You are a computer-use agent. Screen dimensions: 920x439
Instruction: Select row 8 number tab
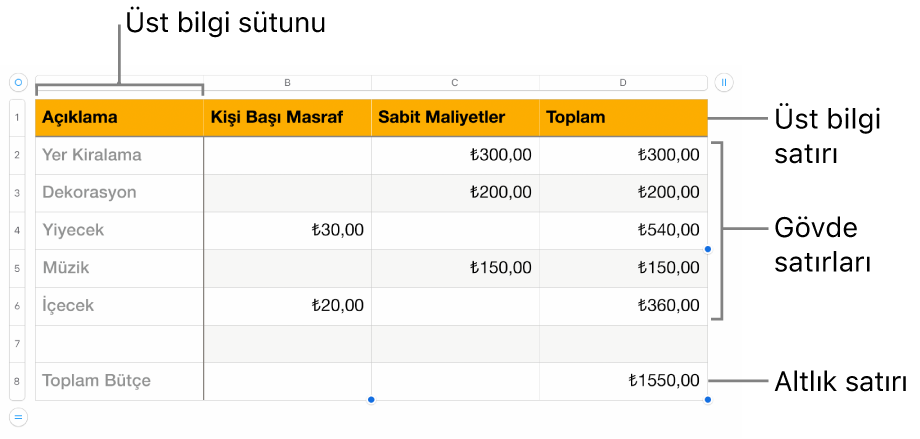click(x=17, y=381)
